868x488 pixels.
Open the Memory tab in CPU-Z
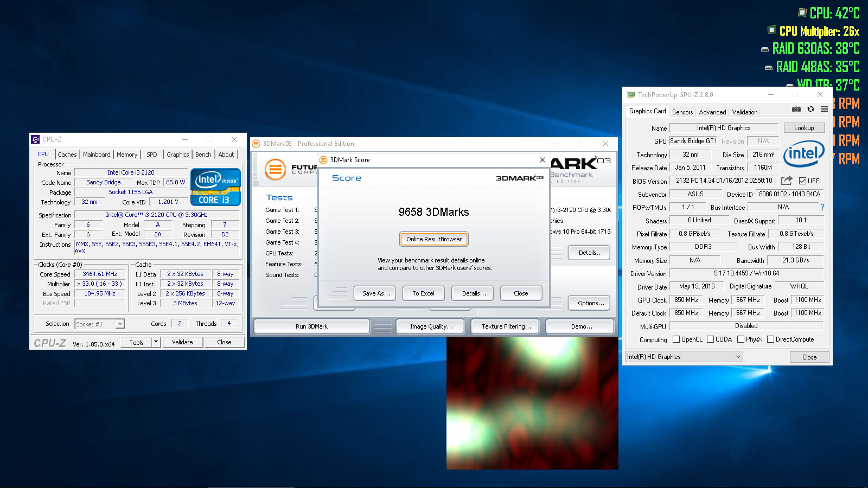[127, 155]
